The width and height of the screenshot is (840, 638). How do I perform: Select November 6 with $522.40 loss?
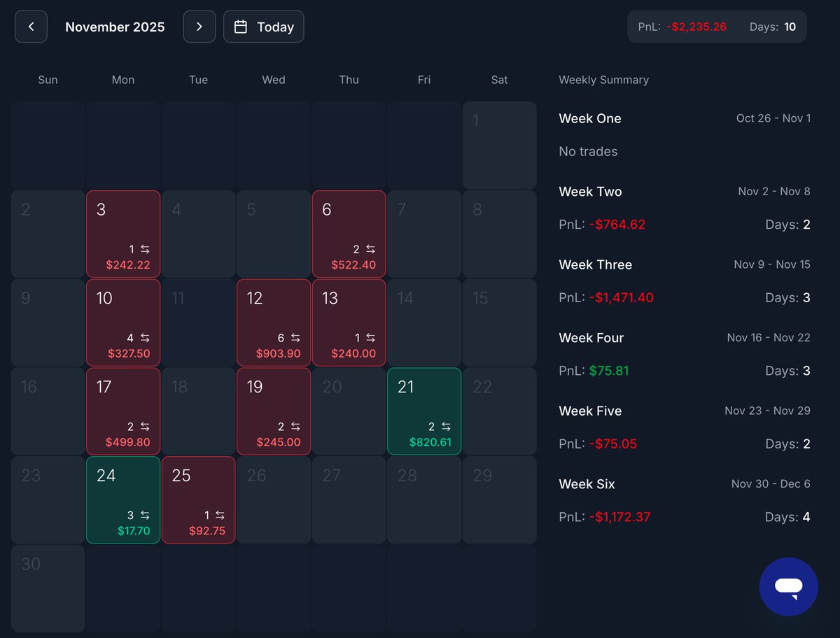click(x=349, y=234)
